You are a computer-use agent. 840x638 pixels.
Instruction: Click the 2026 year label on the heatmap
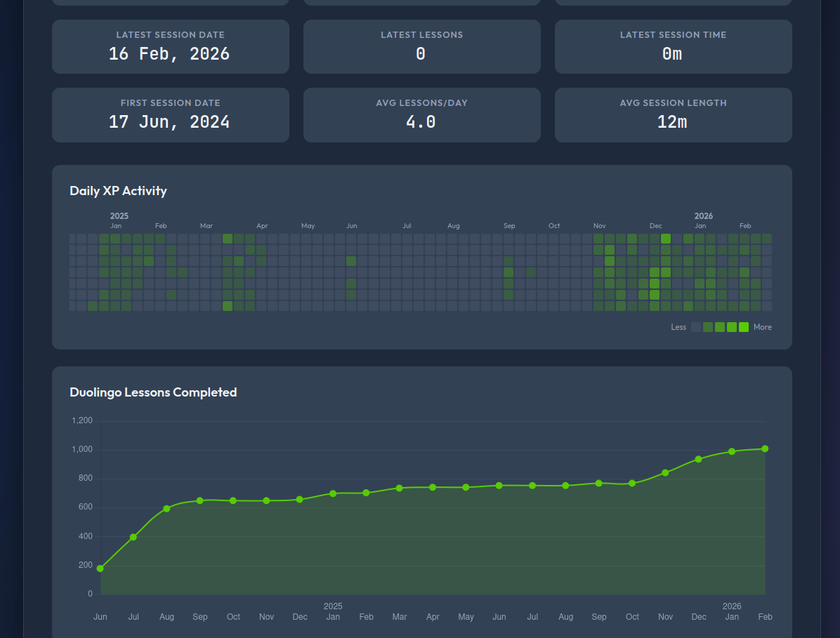click(704, 216)
